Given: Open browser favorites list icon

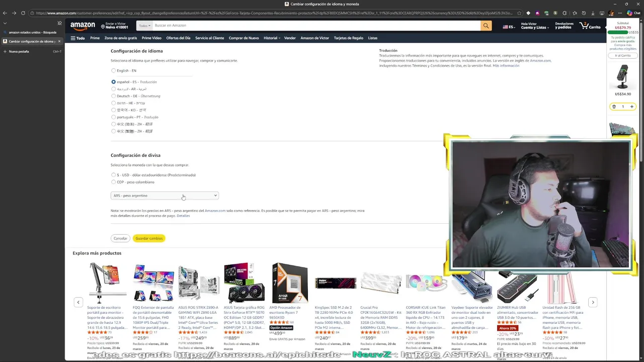Looking at the screenshot, I should 575,13.
